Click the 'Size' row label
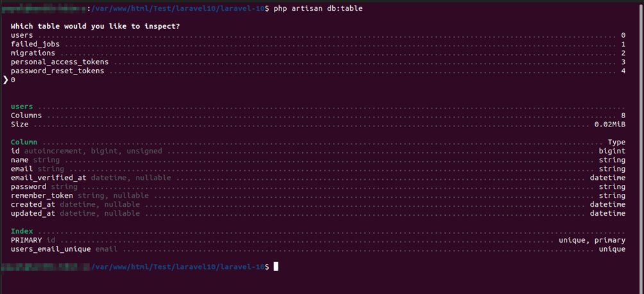Viewport: 644px width, 294px height. (19, 124)
